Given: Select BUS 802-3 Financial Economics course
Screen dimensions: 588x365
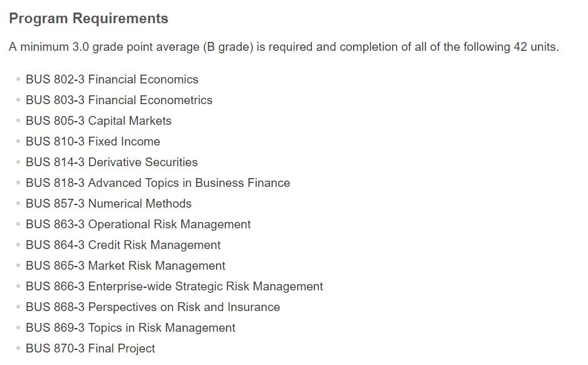Looking at the screenshot, I should point(112,80).
